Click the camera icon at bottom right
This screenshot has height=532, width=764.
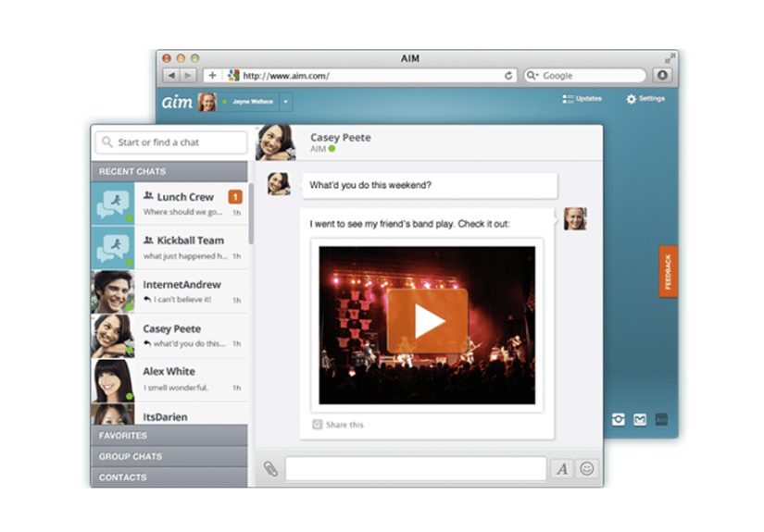click(x=619, y=419)
